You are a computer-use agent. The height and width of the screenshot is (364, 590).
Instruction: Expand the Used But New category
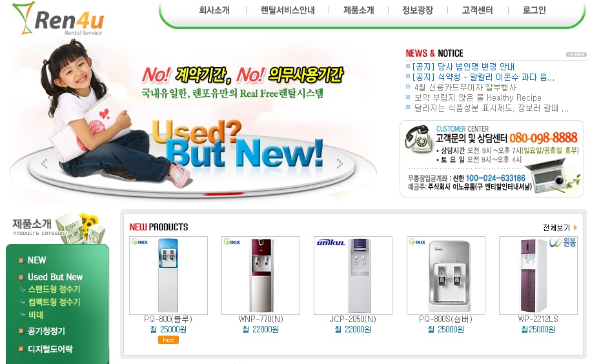click(x=55, y=277)
